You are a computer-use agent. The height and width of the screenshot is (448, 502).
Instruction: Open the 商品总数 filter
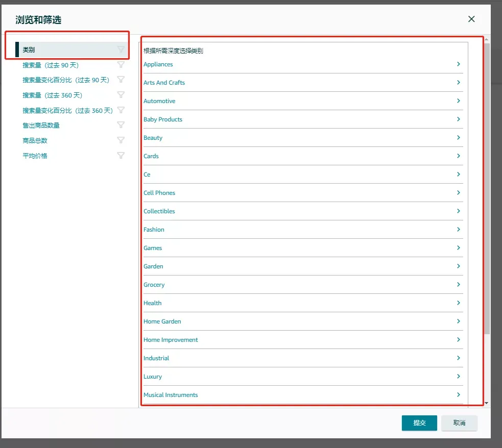point(35,141)
